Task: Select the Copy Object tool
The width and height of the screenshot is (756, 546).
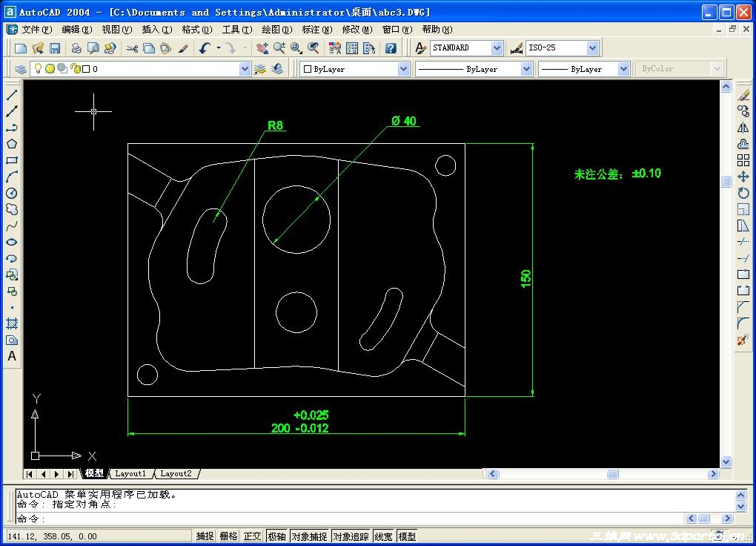Action: 743,111
